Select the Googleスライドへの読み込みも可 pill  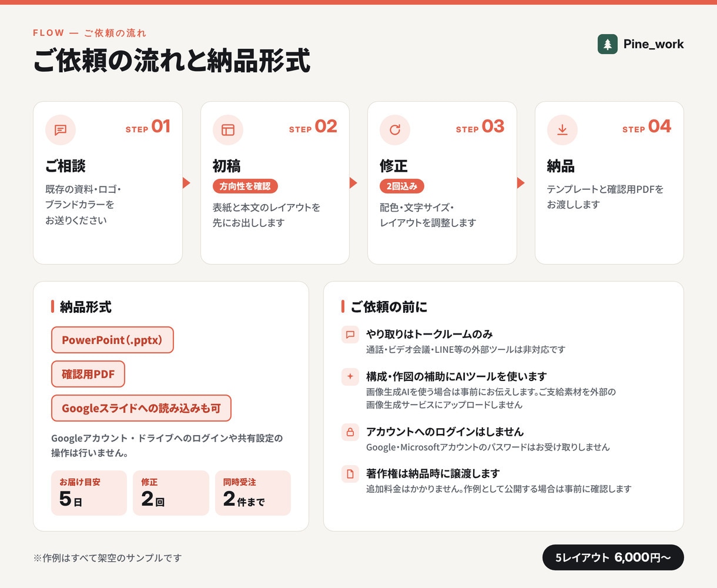tap(141, 408)
